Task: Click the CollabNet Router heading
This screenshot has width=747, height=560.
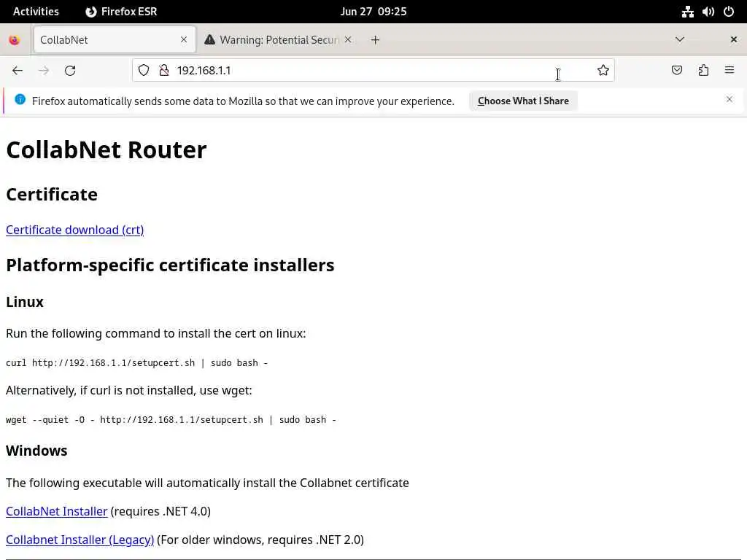Action: click(107, 149)
